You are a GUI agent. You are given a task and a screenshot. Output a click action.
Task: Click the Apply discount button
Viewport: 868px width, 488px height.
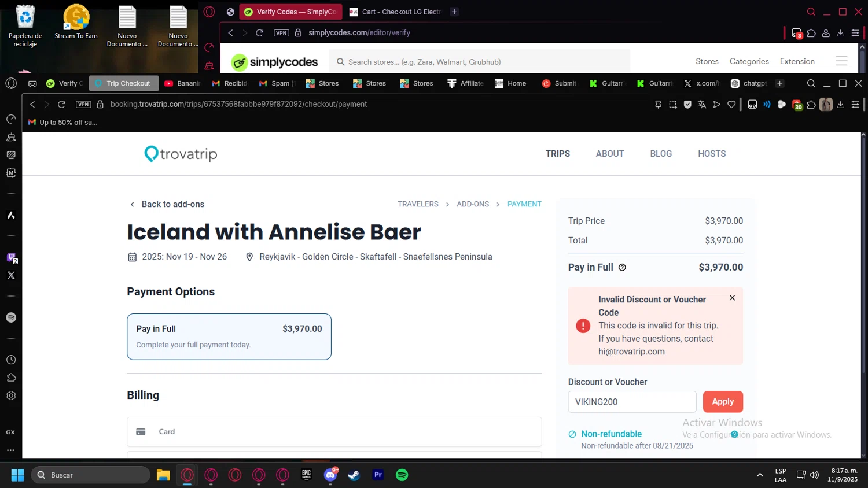point(723,402)
